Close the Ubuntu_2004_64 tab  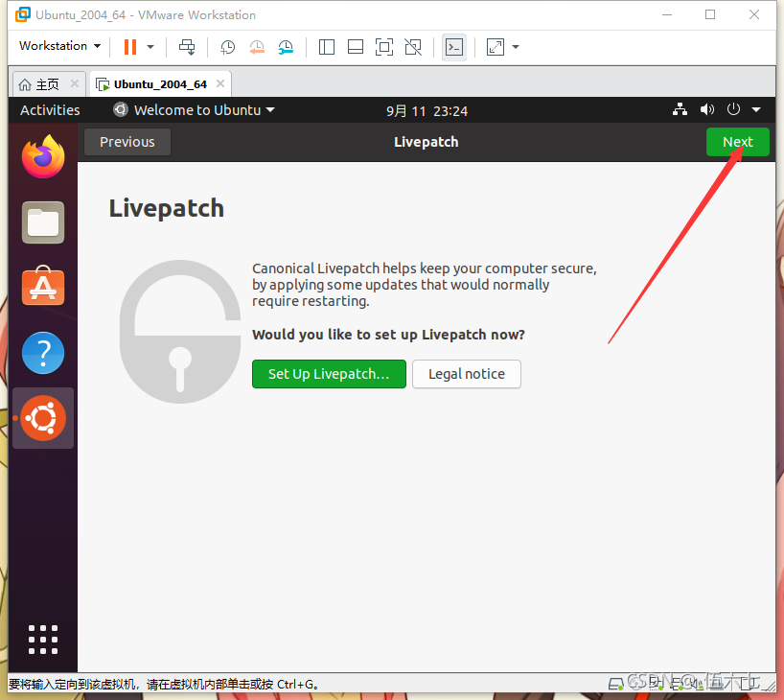220,83
